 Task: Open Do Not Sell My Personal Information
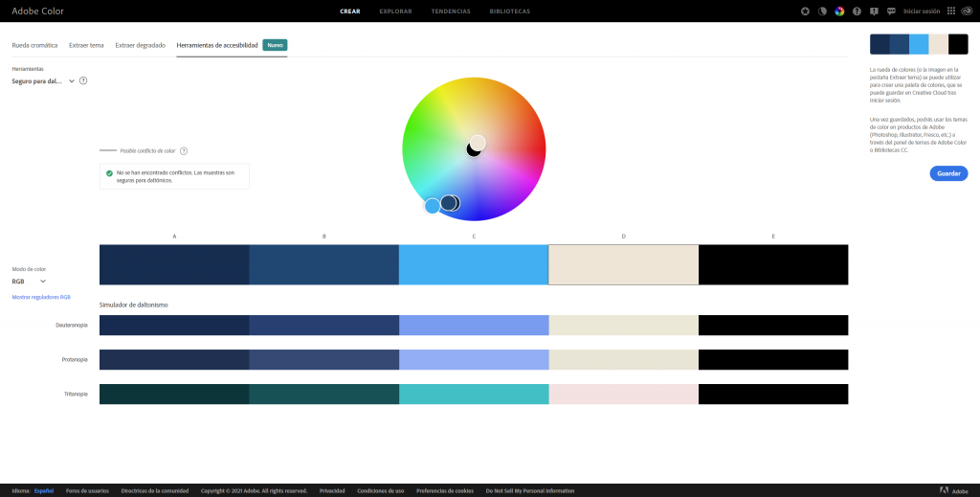click(530, 490)
